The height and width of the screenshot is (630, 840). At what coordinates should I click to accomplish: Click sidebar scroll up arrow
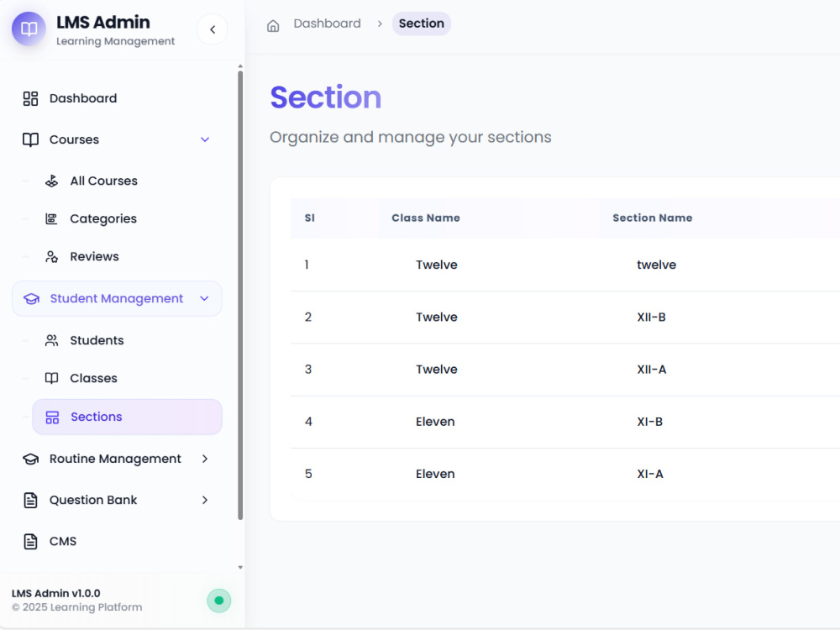(x=240, y=66)
